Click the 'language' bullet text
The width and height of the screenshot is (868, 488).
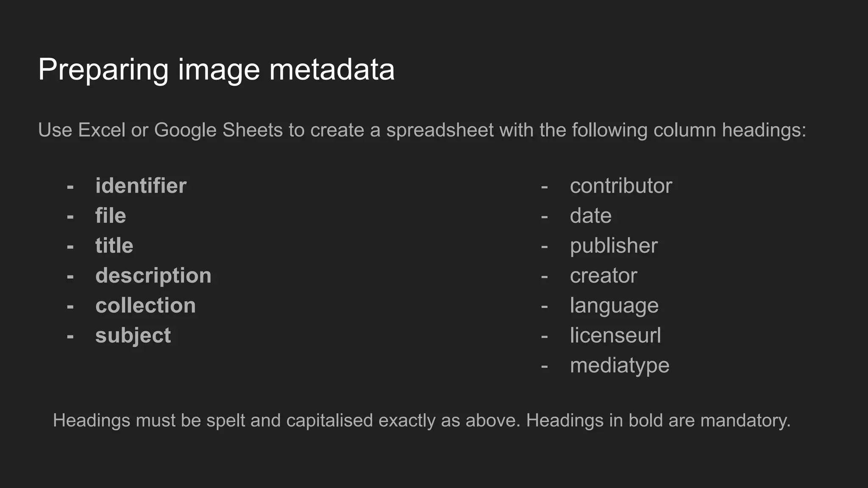point(614,306)
